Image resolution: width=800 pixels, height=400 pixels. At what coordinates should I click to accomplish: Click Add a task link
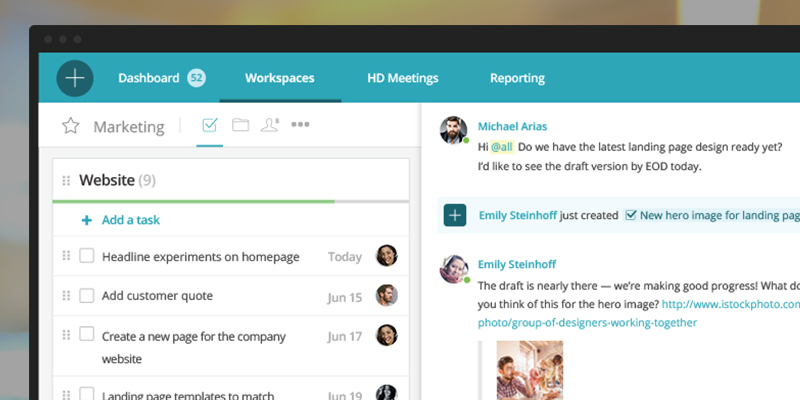click(x=130, y=220)
